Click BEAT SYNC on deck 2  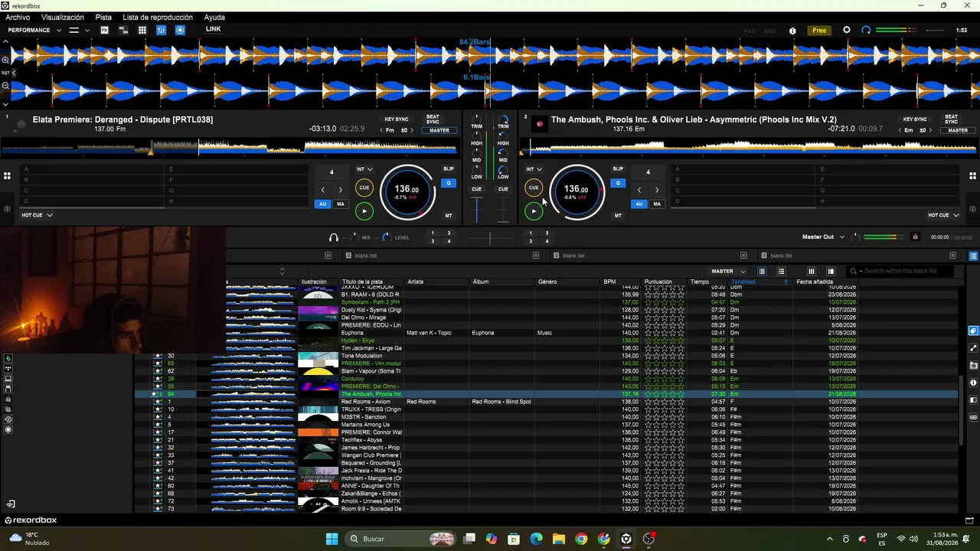pos(951,119)
